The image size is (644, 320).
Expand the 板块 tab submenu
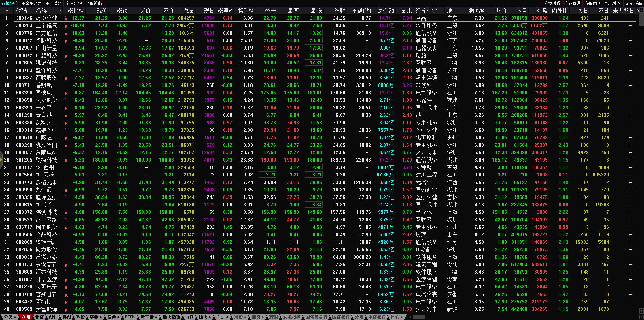[205, 317]
